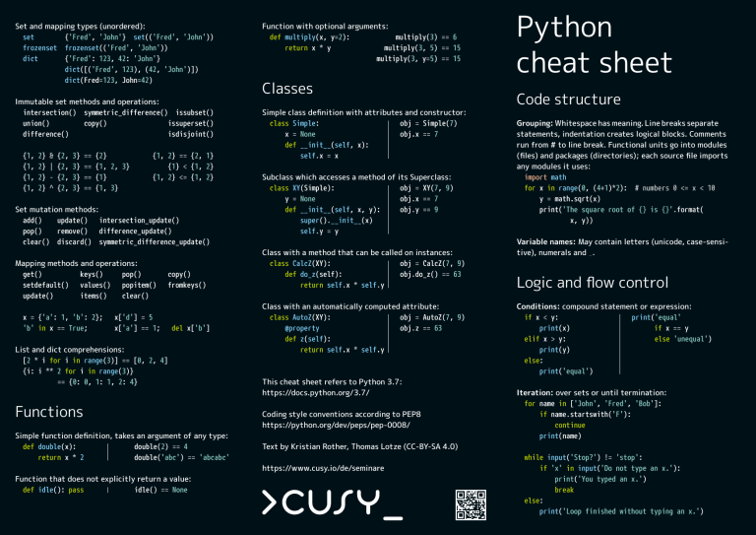Click the "class CalcZ(XY):" line
756x535 pixels.
tap(300, 263)
